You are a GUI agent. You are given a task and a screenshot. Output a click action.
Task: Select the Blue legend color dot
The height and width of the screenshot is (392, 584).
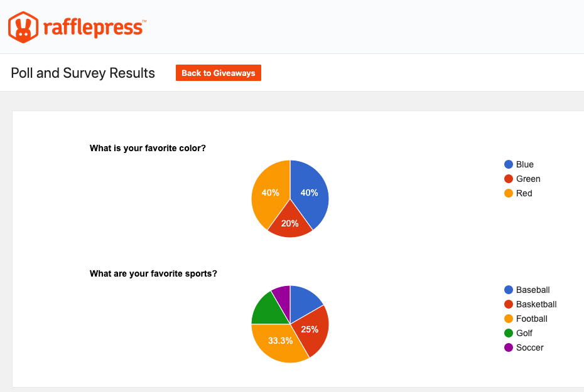click(x=509, y=164)
